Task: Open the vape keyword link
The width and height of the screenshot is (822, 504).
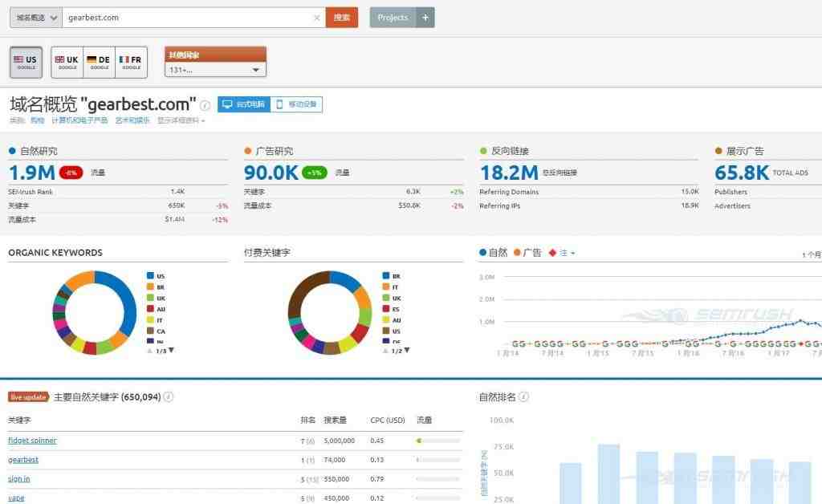Action: click(x=16, y=498)
